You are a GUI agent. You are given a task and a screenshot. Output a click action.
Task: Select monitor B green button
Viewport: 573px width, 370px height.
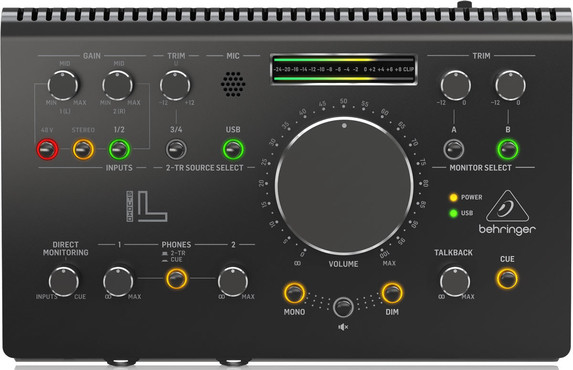tap(508, 149)
